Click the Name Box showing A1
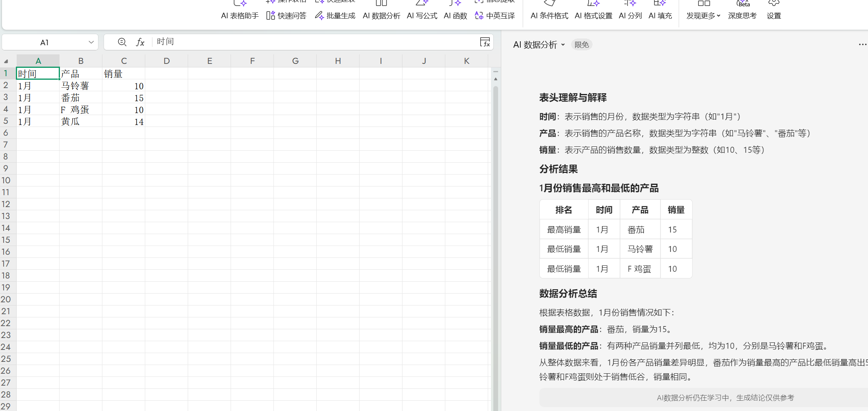The image size is (868, 411). (x=44, y=42)
